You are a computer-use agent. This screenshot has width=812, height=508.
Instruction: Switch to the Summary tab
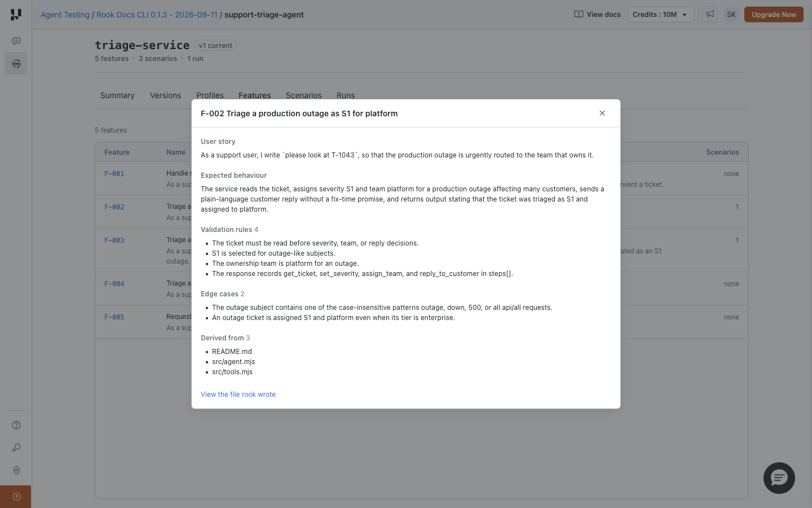[x=117, y=95]
